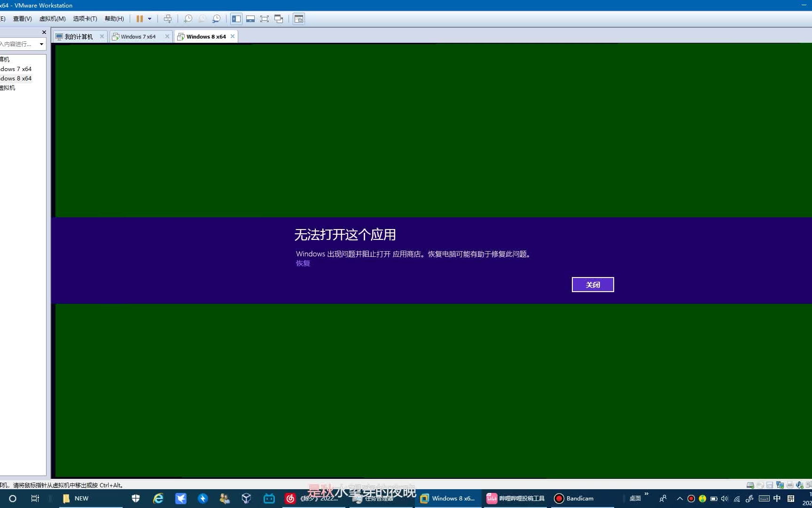Open the 选项卡(T) menu
812x508 pixels.
[85, 19]
